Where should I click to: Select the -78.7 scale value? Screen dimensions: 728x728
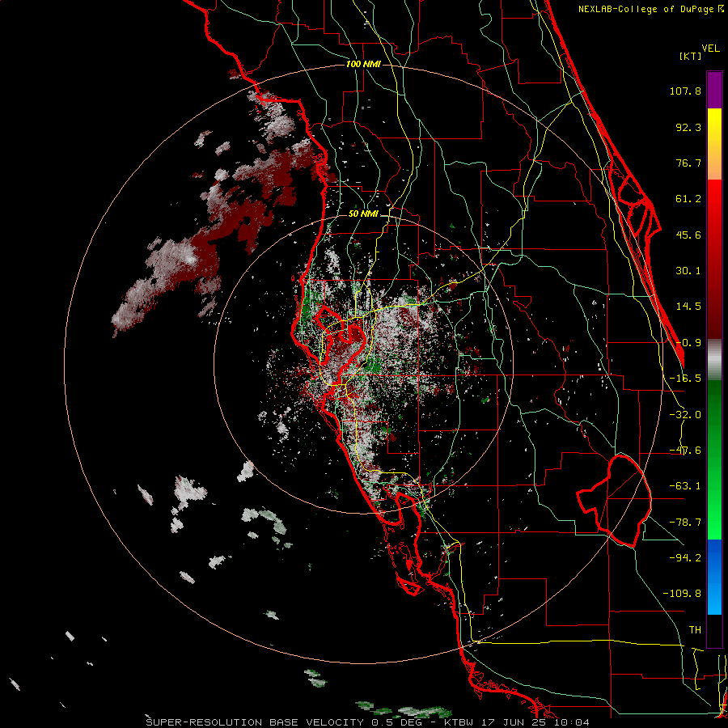pyautogui.click(x=685, y=523)
